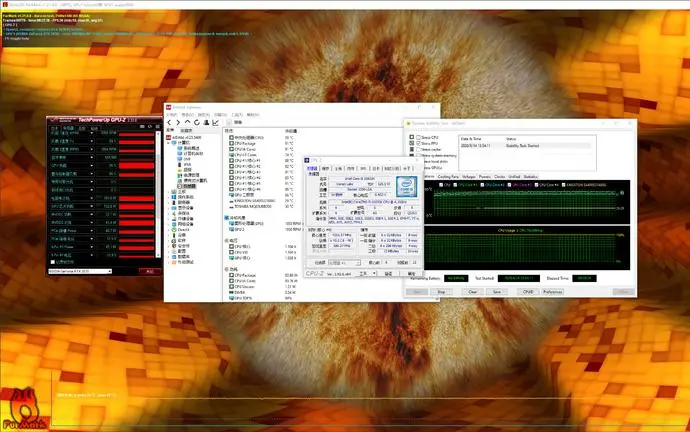Screen dimensions: 690x432
Task: Click the forward arrow in AIDA64 toolbar
Action: coord(178,122)
